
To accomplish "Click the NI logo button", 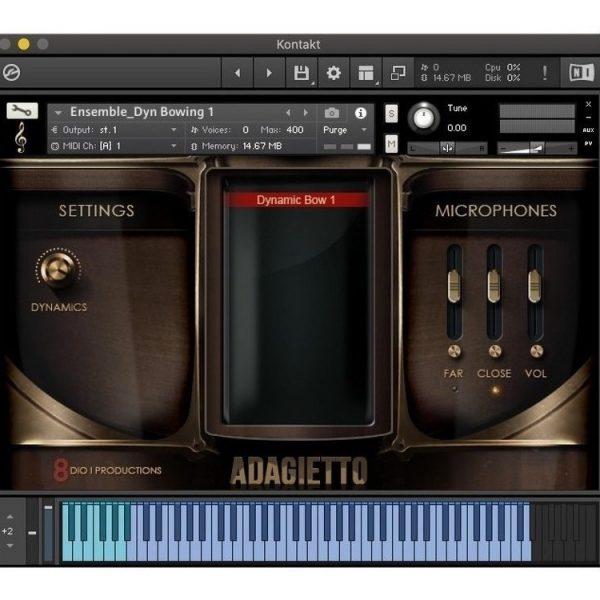I will [x=581, y=73].
